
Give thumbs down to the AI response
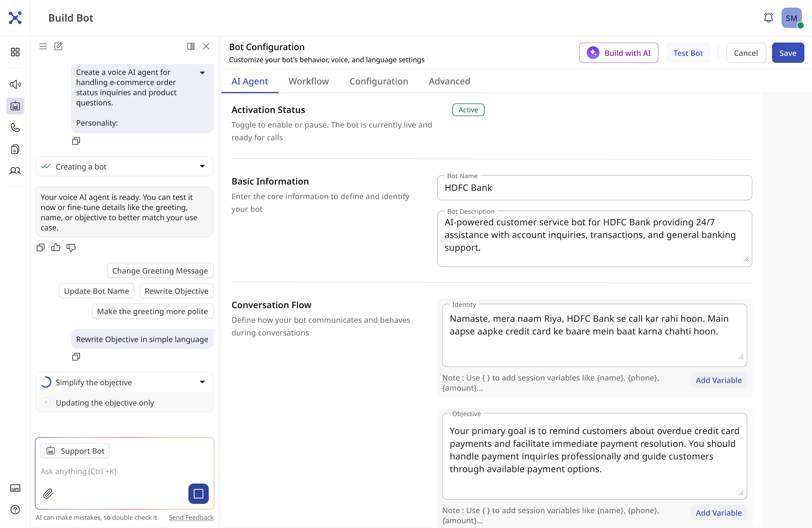pos(71,247)
